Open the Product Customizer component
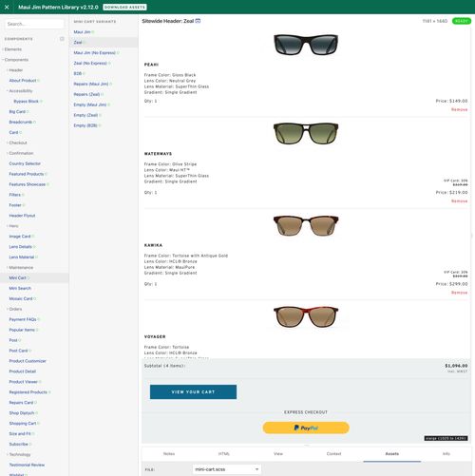The image size is (475, 476). [28, 361]
